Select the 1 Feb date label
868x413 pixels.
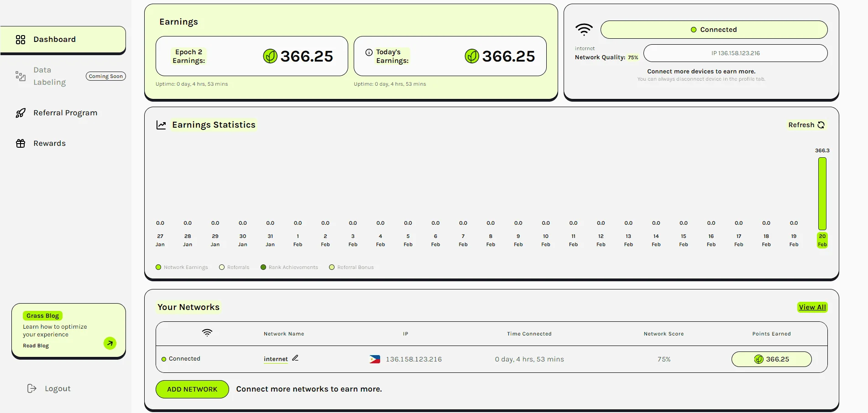[x=298, y=240]
